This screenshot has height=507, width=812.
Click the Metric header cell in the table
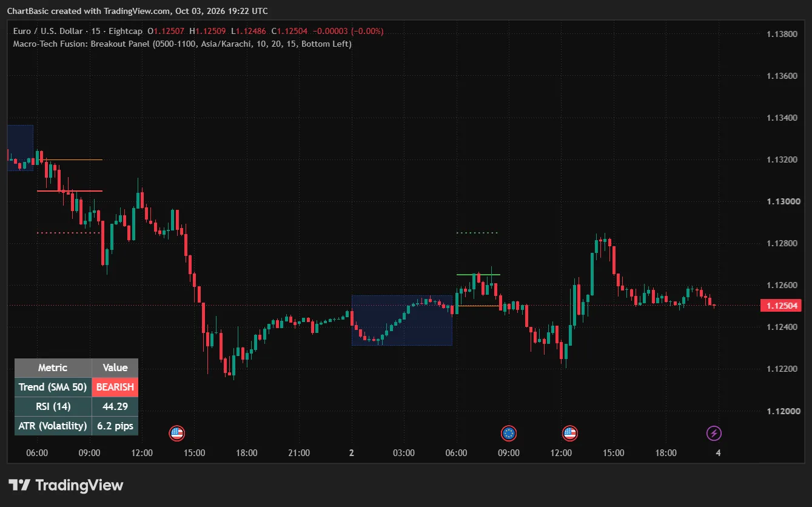tap(53, 368)
